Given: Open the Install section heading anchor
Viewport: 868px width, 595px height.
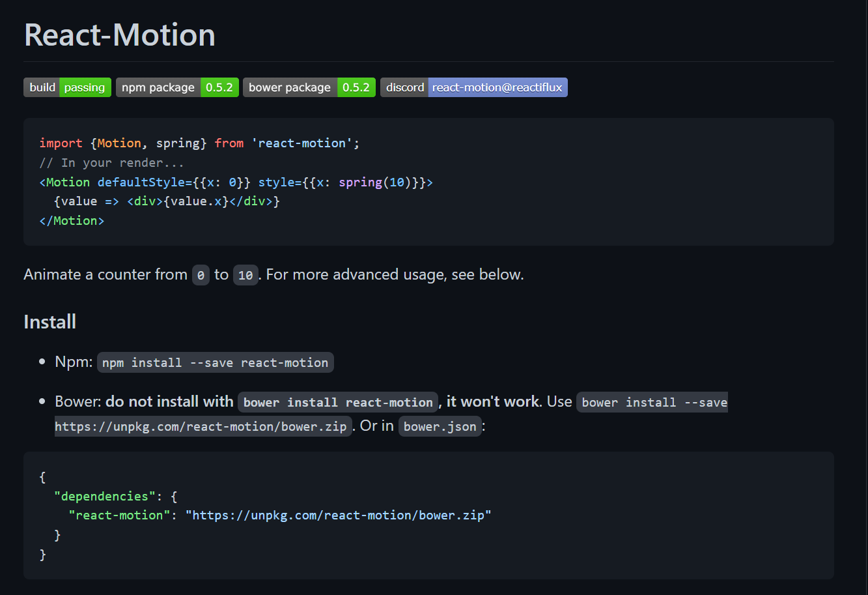Looking at the screenshot, I should tap(49, 321).
